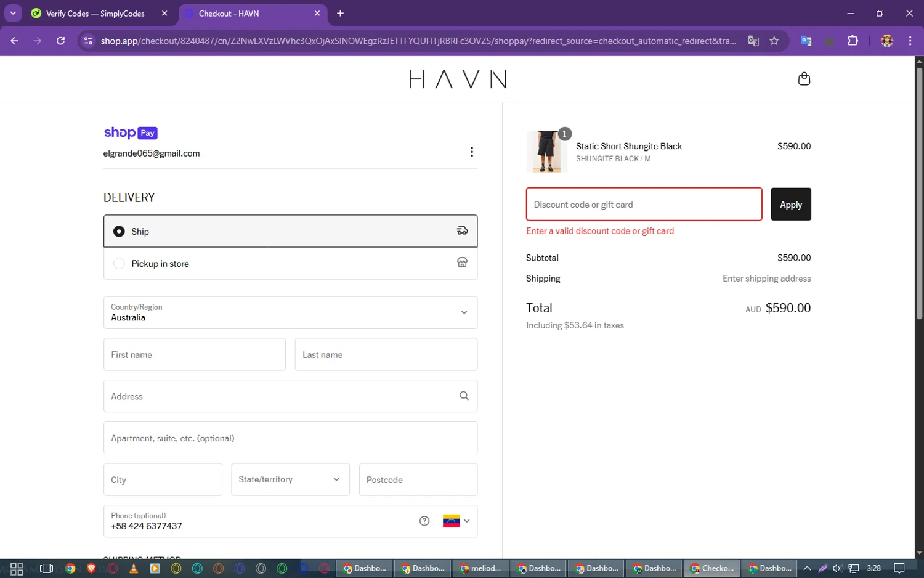Viewport: 924px width, 578px height.
Task: Open the Windows Start menu
Action: [17, 568]
